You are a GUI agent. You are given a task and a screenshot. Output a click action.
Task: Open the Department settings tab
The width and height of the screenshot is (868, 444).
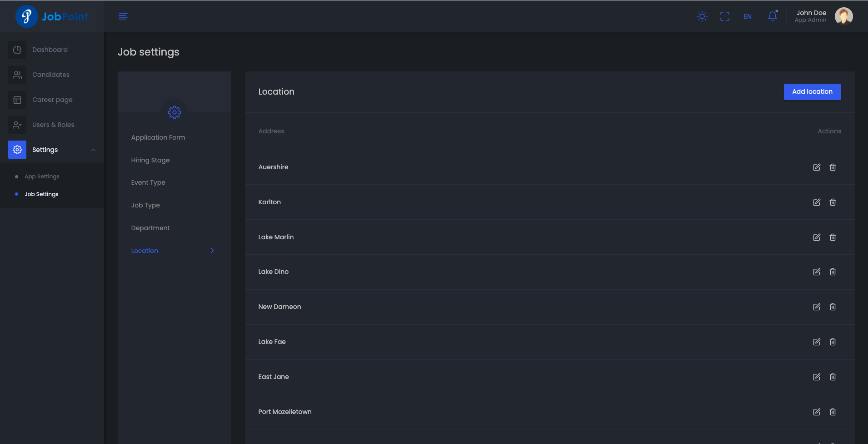pyautogui.click(x=150, y=228)
